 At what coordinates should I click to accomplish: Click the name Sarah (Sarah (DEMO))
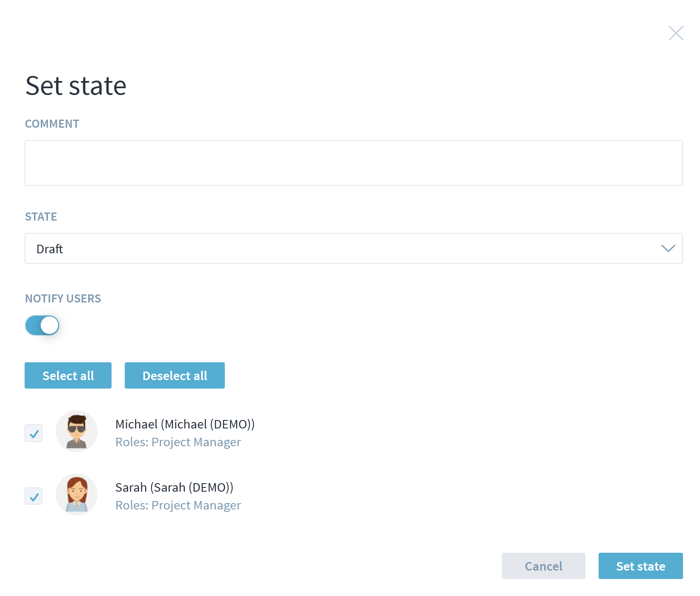pyautogui.click(x=174, y=487)
